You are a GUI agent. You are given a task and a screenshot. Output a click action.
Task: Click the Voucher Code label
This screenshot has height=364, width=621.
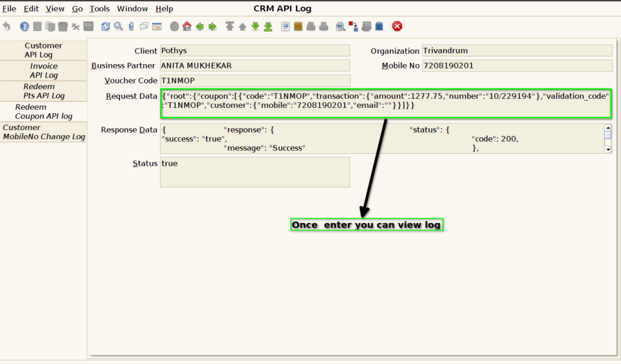point(131,81)
